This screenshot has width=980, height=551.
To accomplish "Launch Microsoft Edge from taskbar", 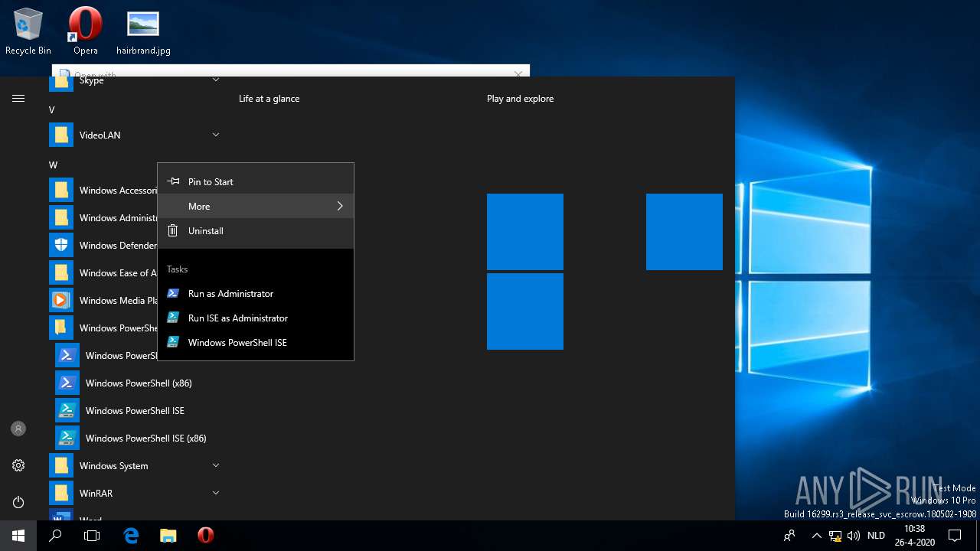I will click(131, 536).
